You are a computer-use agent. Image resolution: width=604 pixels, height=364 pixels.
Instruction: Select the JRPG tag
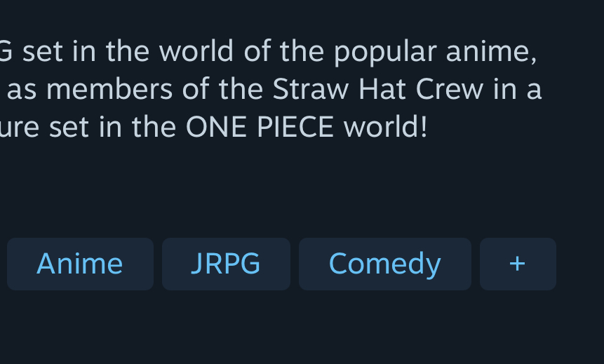[x=226, y=264]
